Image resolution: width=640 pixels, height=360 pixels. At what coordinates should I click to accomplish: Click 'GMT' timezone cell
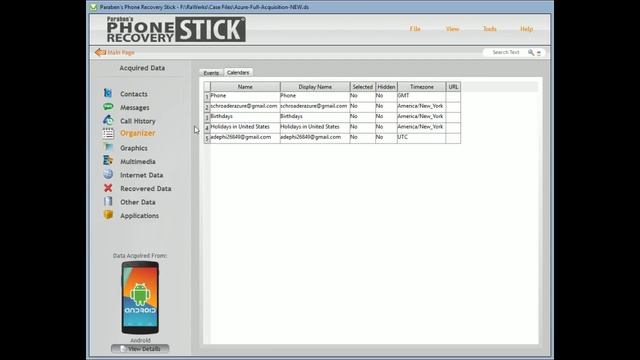click(x=422, y=96)
